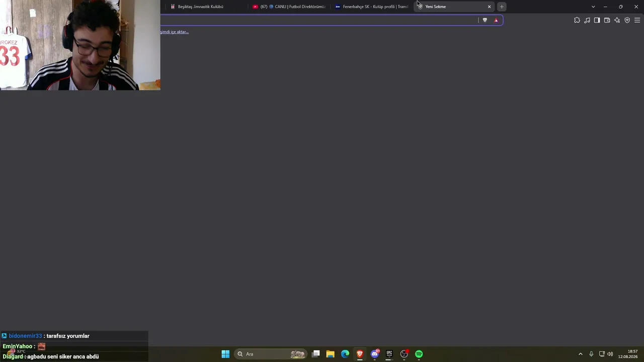644x362 pixels.
Task: Open Epic Games Launcher from the taskbar
Action: pos(389,354)
